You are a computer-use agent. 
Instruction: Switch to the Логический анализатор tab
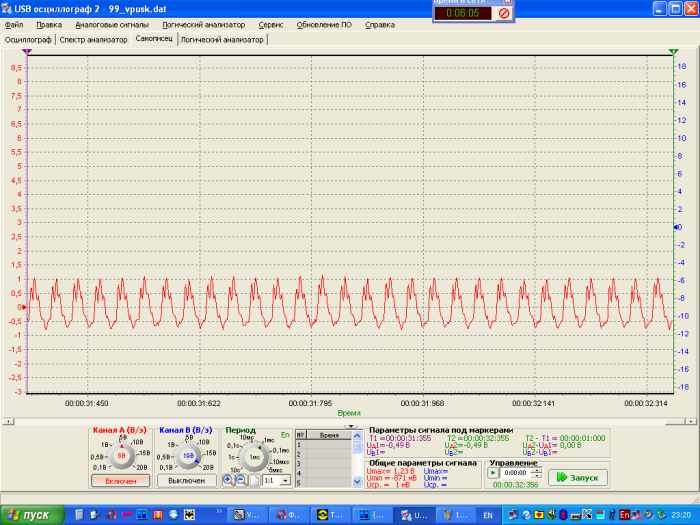pyautogui.click(x=222, y=40)
